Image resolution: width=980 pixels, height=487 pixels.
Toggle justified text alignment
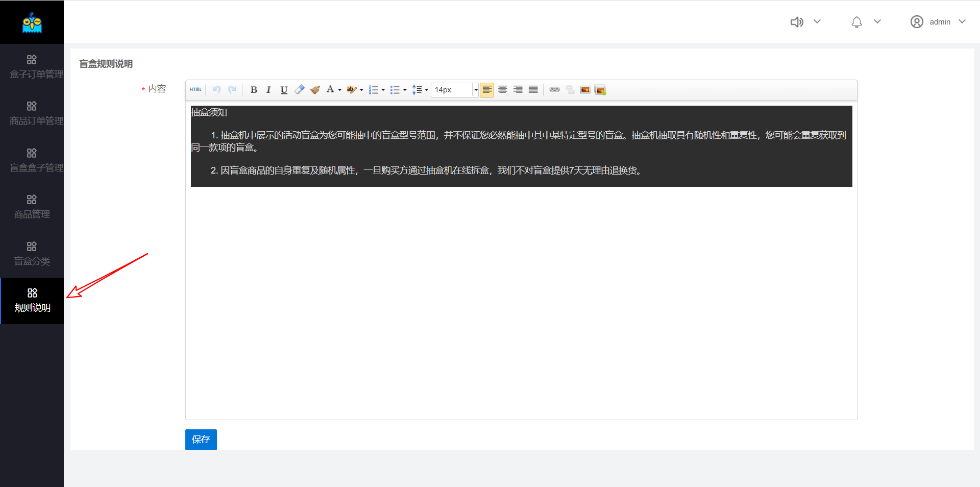click(533, 90)
